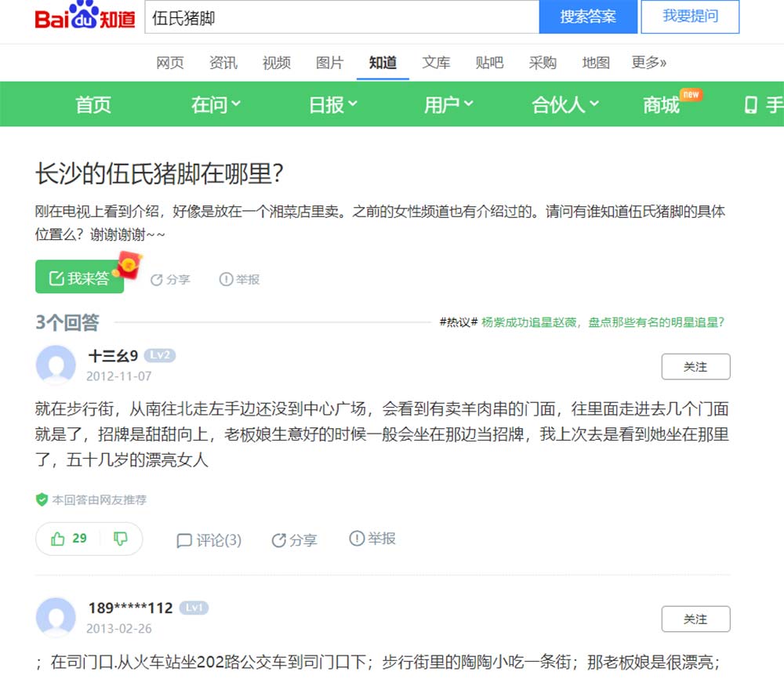Click the Baidu Zhidao logo
The width and height of the screenshot is (784, 679).
click(x=85, y=17)
